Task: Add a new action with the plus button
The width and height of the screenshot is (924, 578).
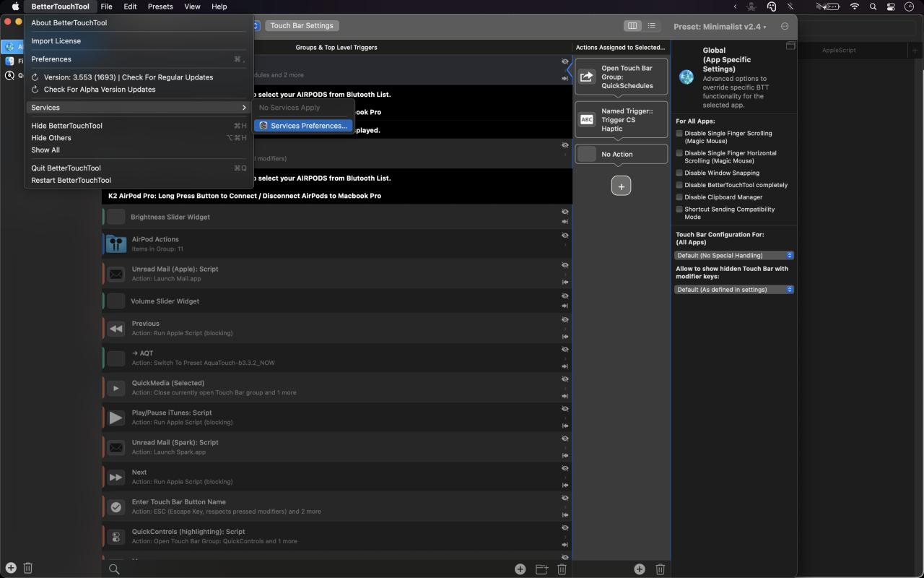Action: [x=621, y=186]
